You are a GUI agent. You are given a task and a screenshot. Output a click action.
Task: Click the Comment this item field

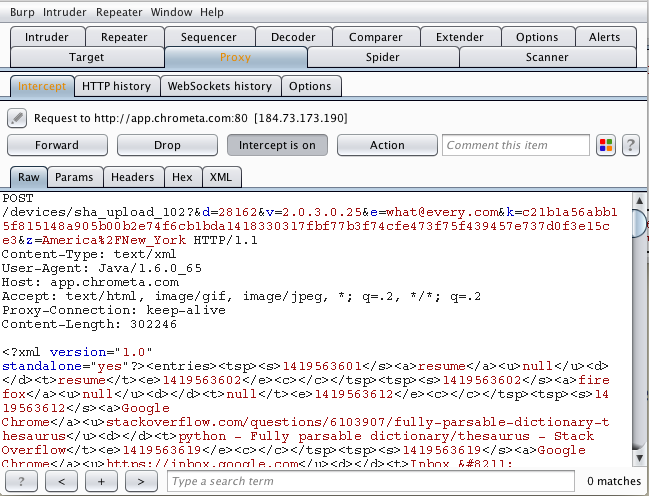[516, 145]
